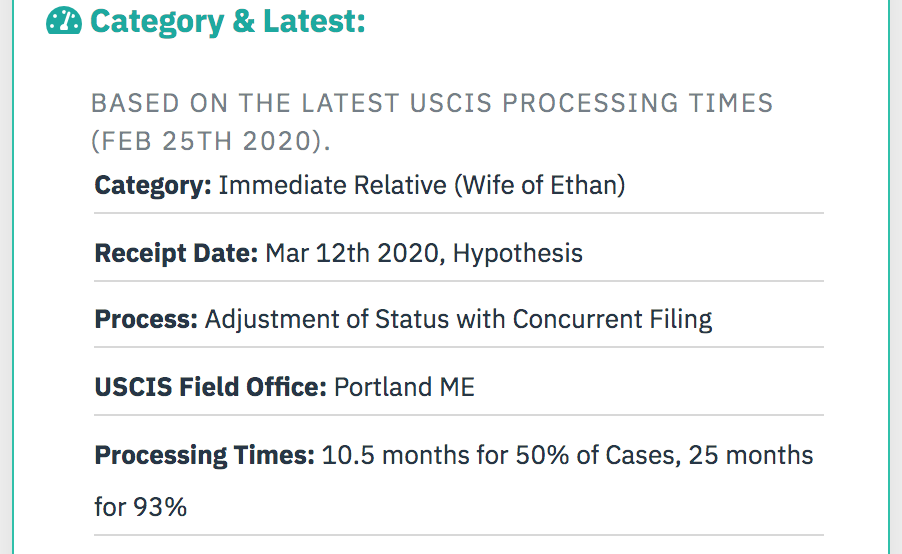This screenshot has height=554, width=902.
Task: Click the bold "USCIS Field Office:" label
Action: click(x=210, y=387)
